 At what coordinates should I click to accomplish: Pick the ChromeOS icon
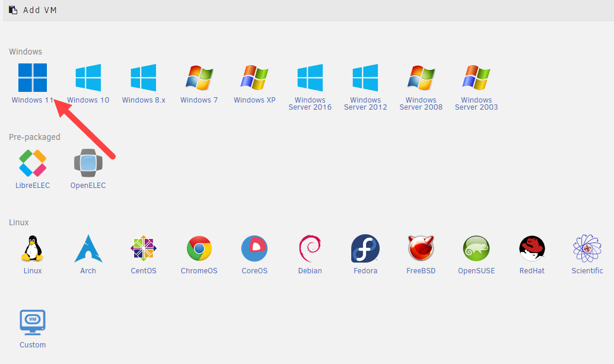pyautogui.click(x=199, y=248)
